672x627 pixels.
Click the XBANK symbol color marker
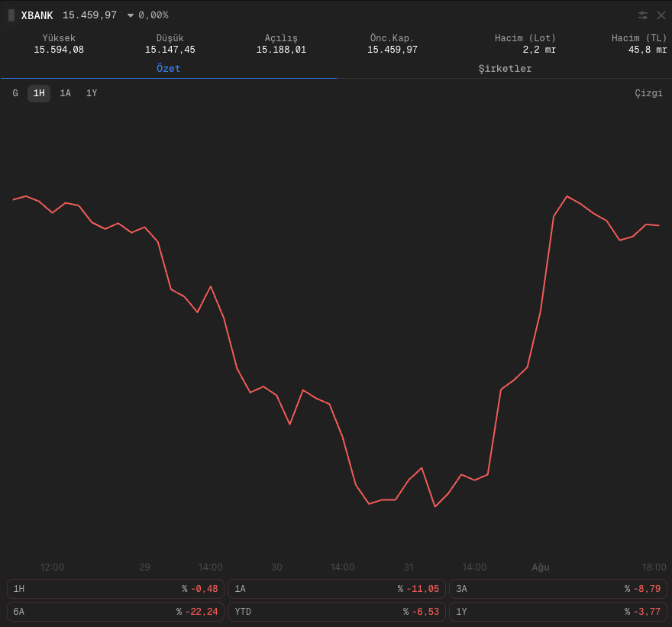pyautogui.click(x=11, y=15)
